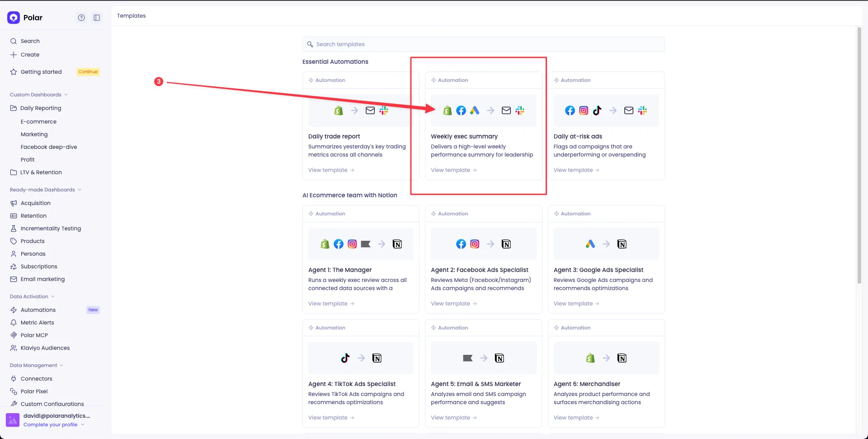Click the user avatar icon at sidebar bottom
The image size is (868, 439).
(x=13, y=420)
